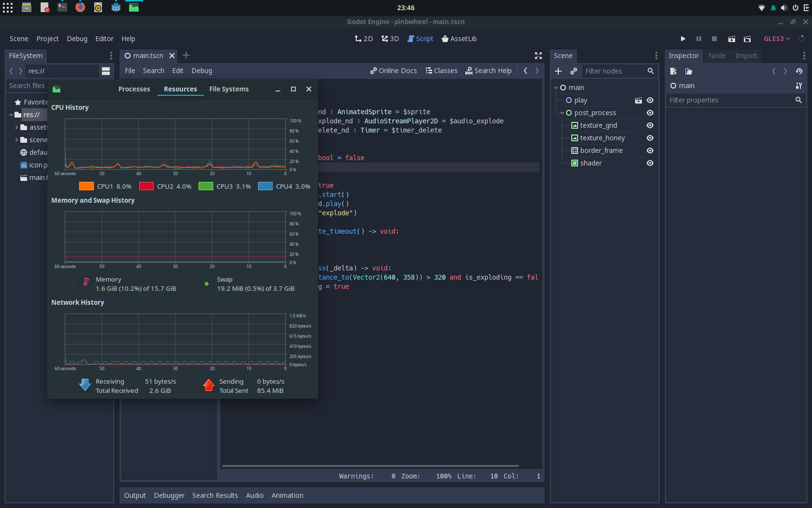
Task: Stop the running project
Action: (714, 39)
